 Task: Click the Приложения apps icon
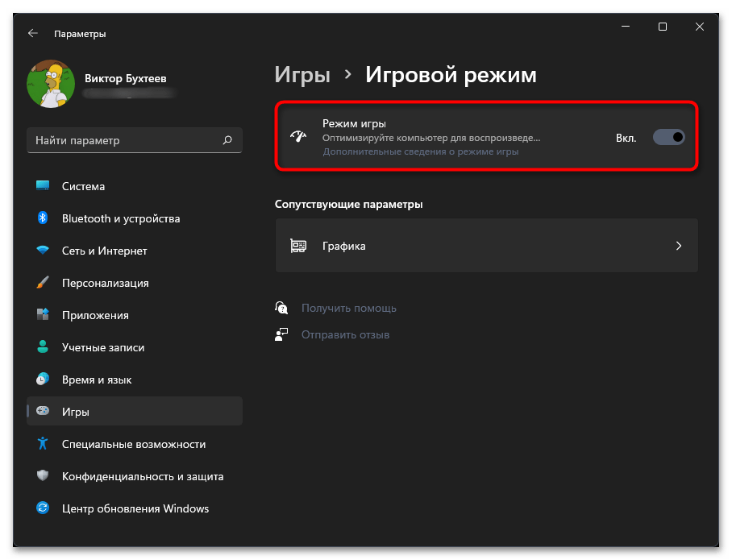tap(43, 314)
